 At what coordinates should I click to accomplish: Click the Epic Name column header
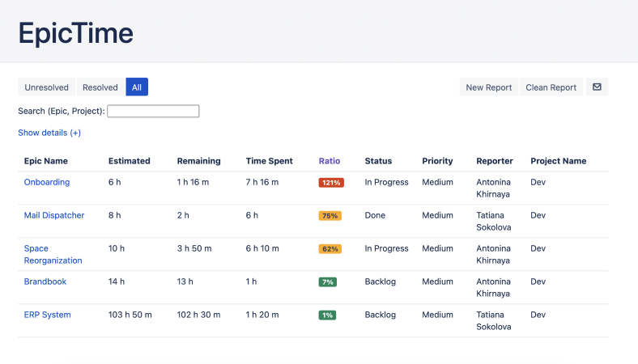pyautogui.click(x=46, y=161)
